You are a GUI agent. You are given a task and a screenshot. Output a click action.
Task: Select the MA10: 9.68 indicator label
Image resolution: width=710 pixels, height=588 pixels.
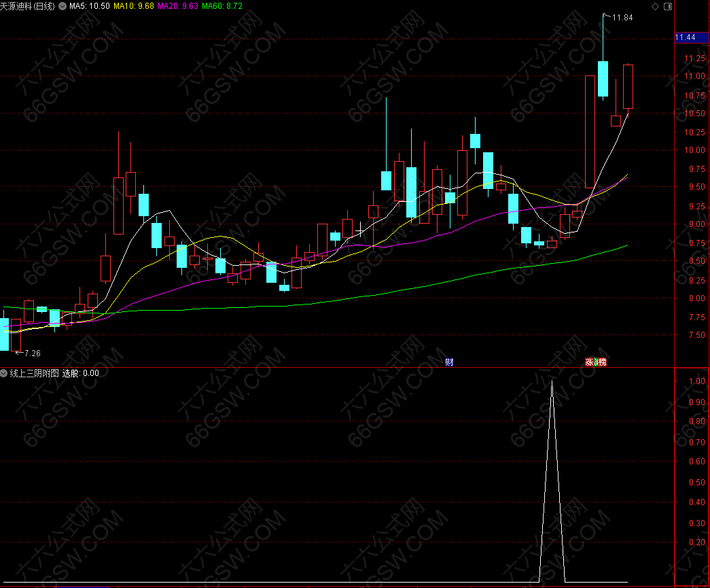click(133, 6)
